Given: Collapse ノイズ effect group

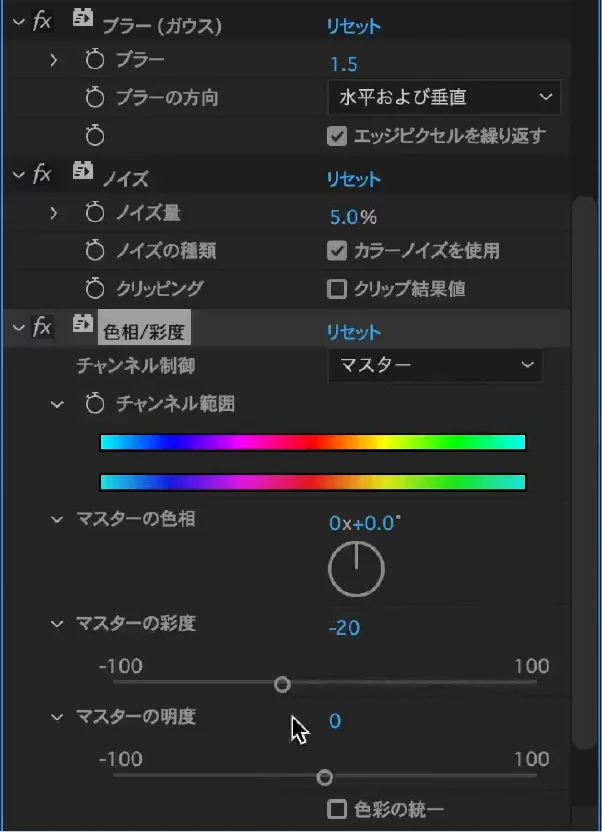Looking at the screenshot, I should 19,174.
